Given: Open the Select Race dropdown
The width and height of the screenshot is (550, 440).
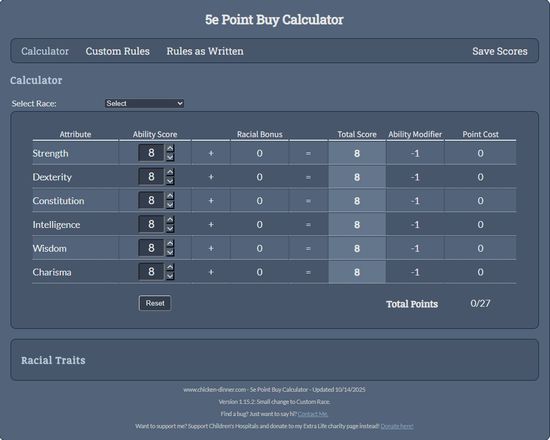Looking at the screenshot, I should coord(144,104).
